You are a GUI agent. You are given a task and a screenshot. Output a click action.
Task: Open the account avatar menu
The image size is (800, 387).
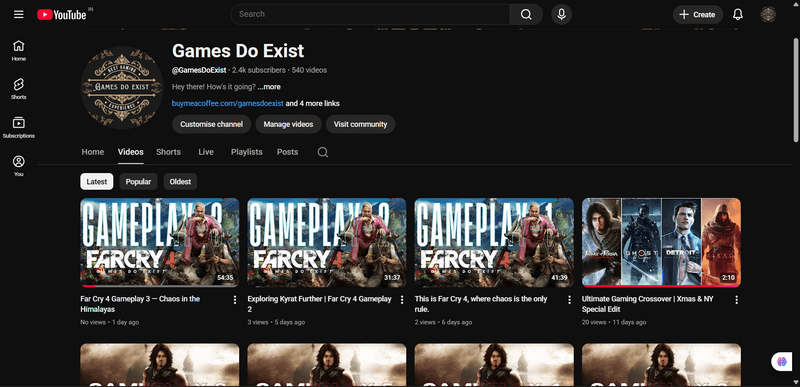coord(768,14)
